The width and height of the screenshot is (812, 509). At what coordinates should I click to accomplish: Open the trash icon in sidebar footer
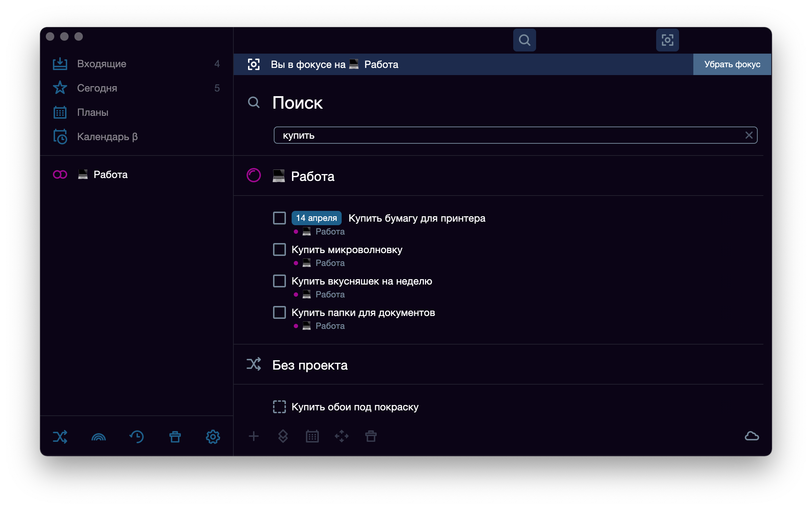[175, 436]
